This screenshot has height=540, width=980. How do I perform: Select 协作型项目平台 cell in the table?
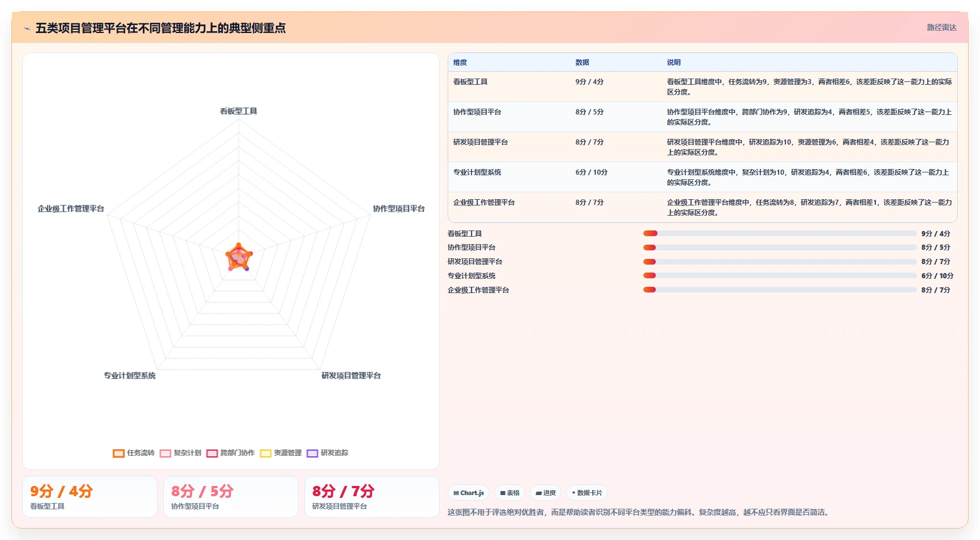[x=477, y=112]
